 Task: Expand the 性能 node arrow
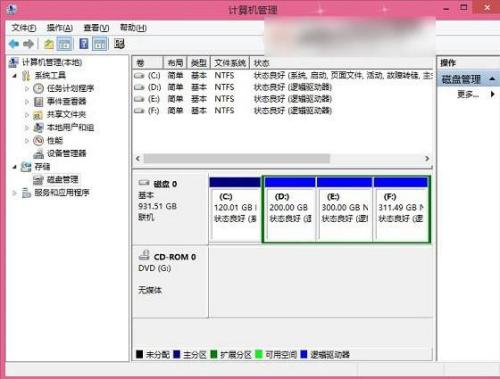[27, 141]
